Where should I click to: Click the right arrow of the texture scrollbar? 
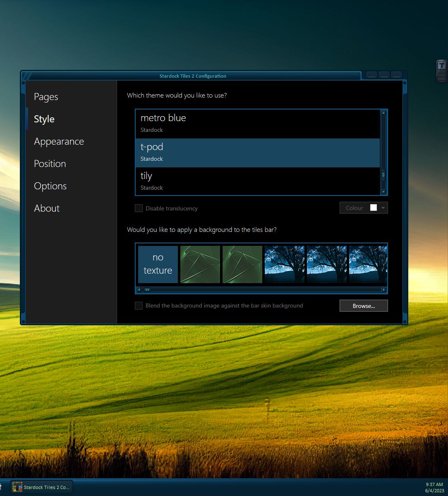384,290
